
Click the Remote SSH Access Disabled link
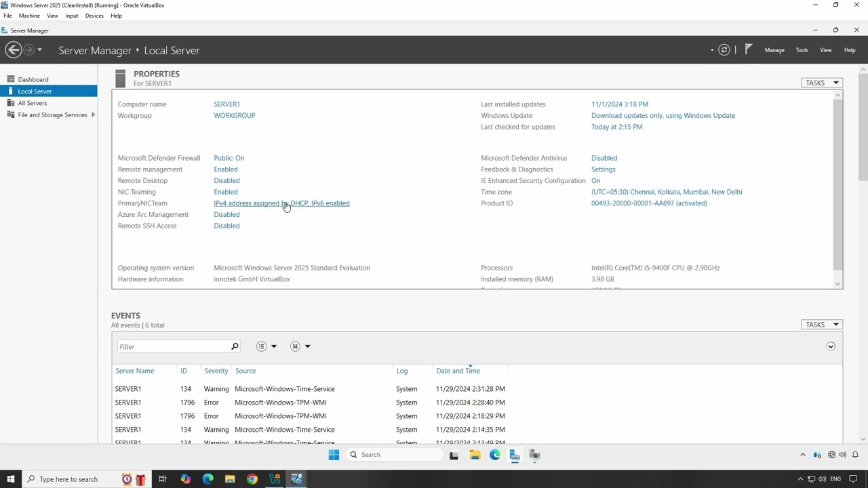(x=226, y=226)
